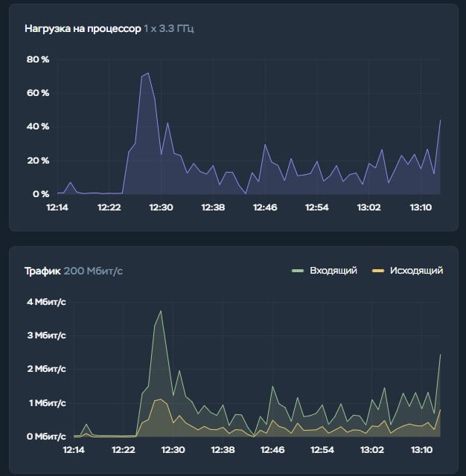Viewport: 466px width, 476px height.
Task: Click the 200 Мбит/с bandwidth label
Action: point(93,271)
